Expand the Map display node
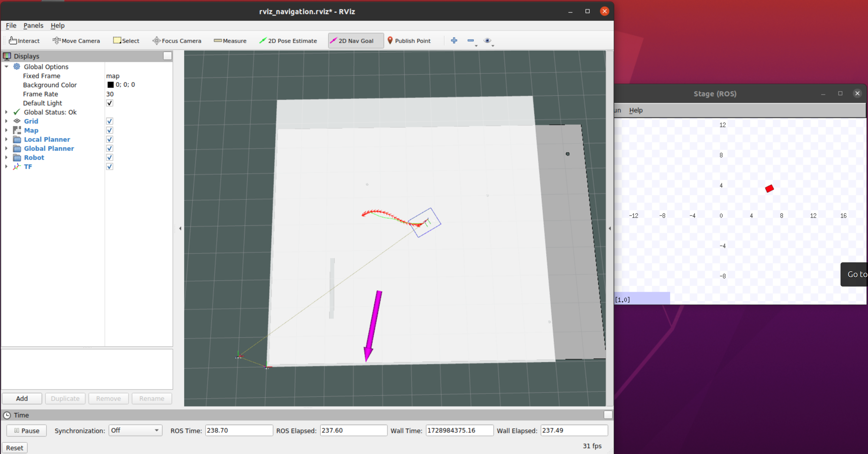868x454 pixels. click(6, 130)
